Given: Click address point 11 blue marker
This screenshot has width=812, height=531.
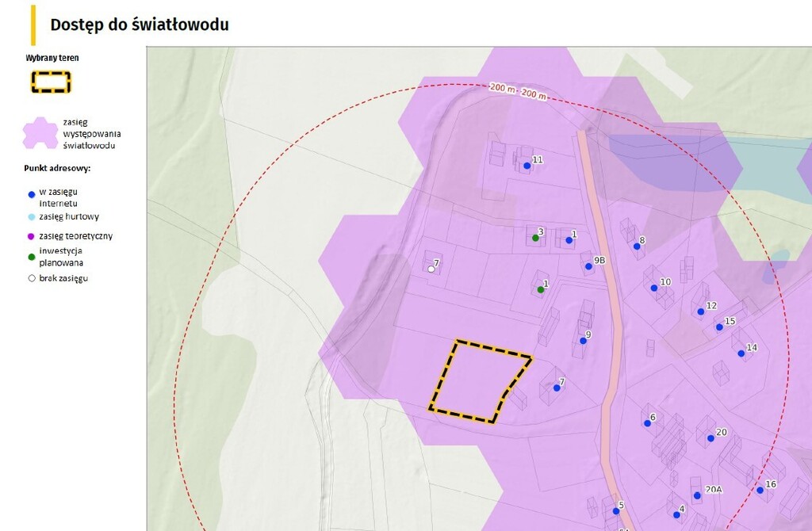Looking at the screenshot, I should [527, 166].
